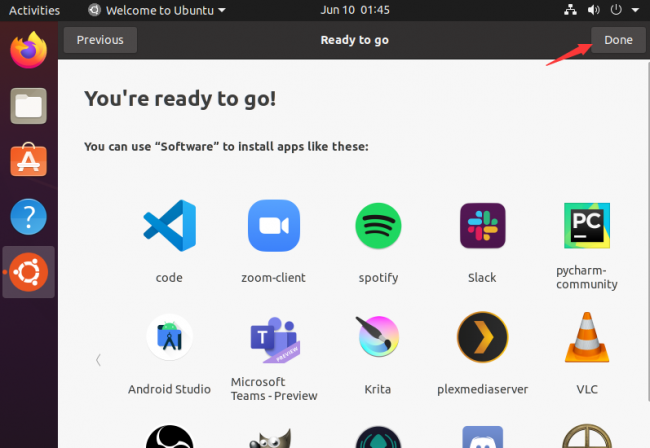Click the VLC traffic cone icon
Image resolution: width=650 pixels, height=448 pixels.
tap(587, 337)
